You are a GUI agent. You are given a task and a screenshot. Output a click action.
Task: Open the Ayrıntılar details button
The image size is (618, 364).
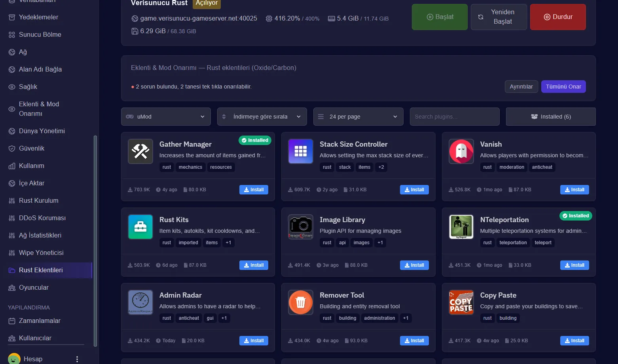tap(521, 87)
